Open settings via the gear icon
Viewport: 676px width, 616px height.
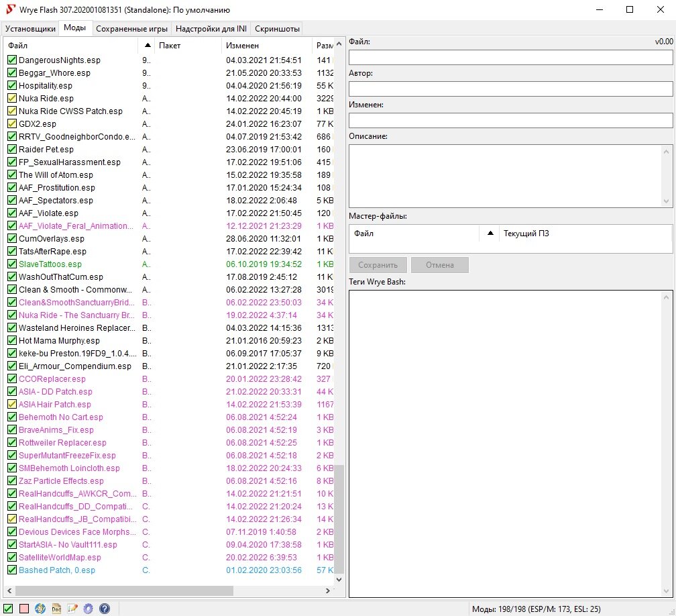(x=88, y=609)
